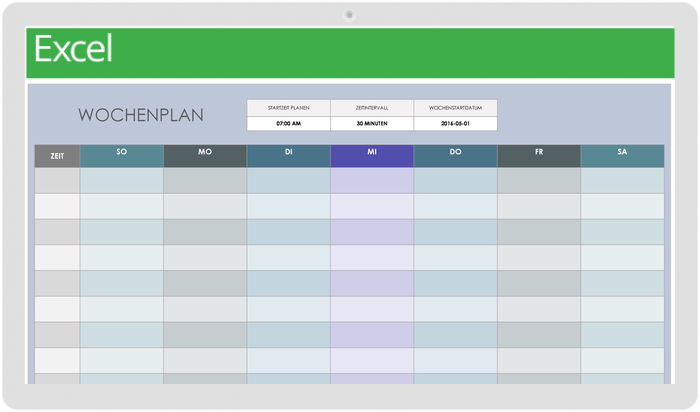Image resolution: width=700 pixels, height=412 pixels.
Task: Select the first empty cell under MI
Action: [372, 180]
